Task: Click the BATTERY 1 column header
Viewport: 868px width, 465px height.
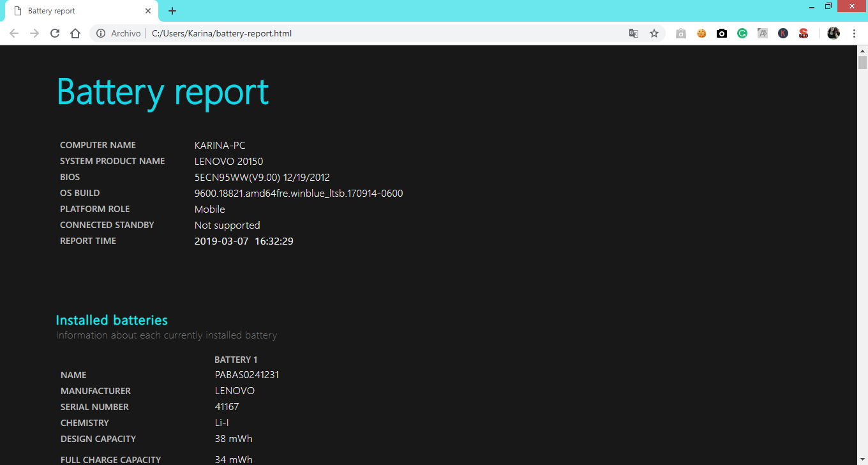Action: [236, 360]
